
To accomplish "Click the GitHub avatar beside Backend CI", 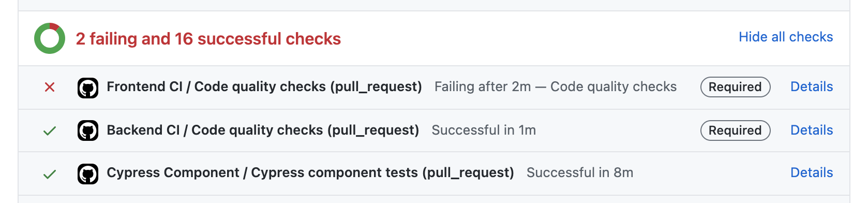I will [88, 130].
